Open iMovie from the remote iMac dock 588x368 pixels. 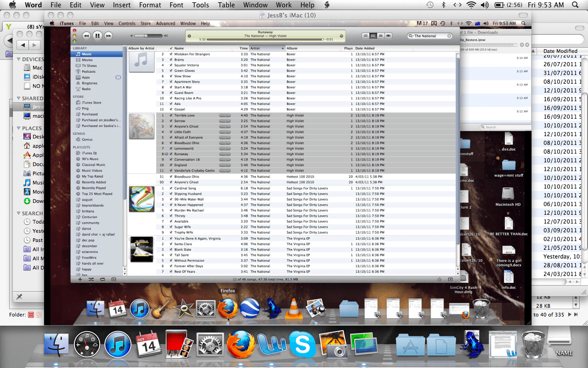click(x=184, y=308)
